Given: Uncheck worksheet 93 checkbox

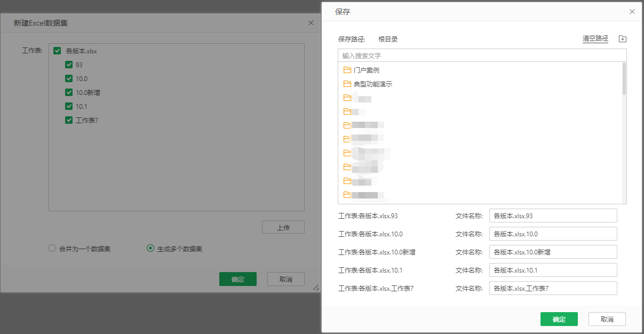Looking at the screenshot, I should (69, 65).
